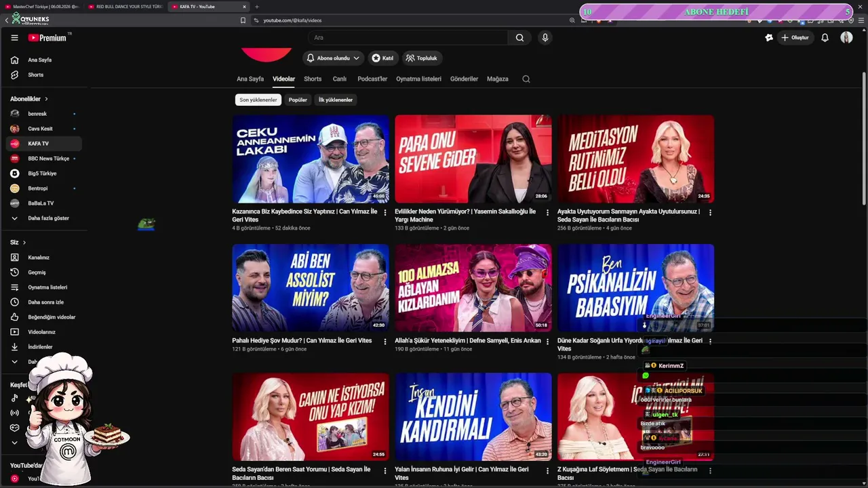Open options for Pahalı Hediye Şov video

click(385, 342)
